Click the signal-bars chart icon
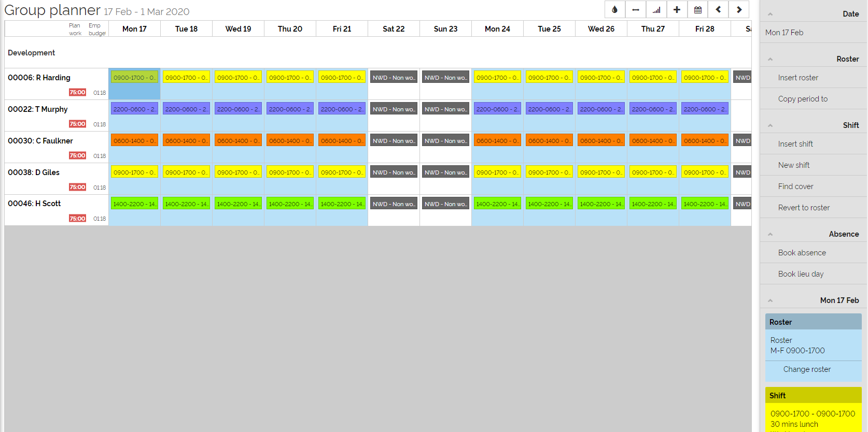The width and height of the screenshot is (868, 432). click(x=656, y=10)
